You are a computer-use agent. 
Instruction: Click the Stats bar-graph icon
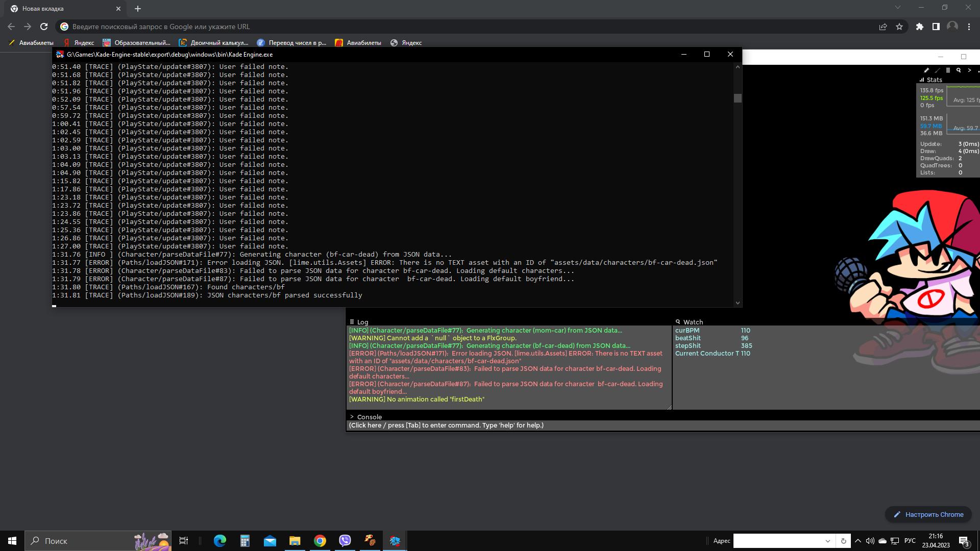pos(922,80)
